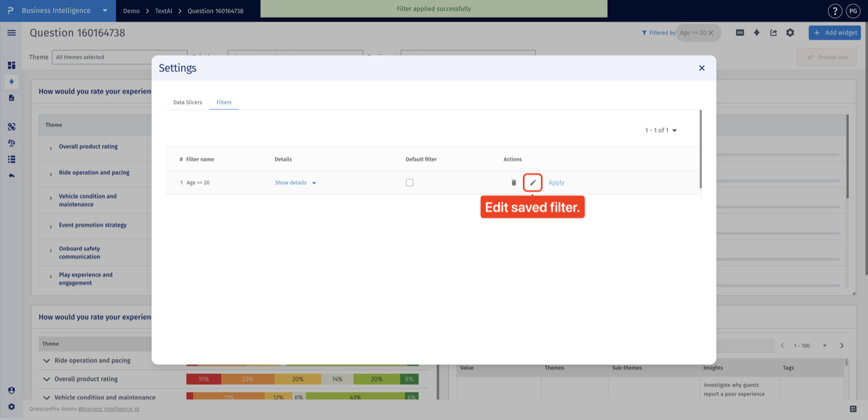The width and height of the screenshot is (868, 420).
Task: Switch to the Data Slicers tab
Action: click(x=188, y=102)
